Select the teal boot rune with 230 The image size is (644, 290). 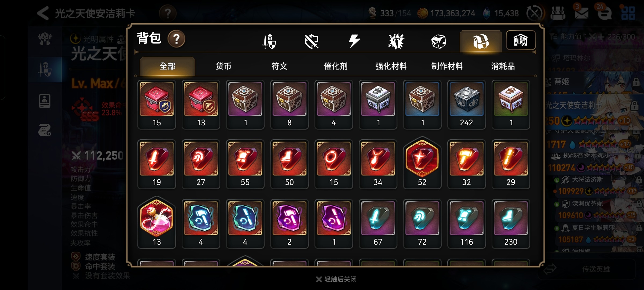511,224
